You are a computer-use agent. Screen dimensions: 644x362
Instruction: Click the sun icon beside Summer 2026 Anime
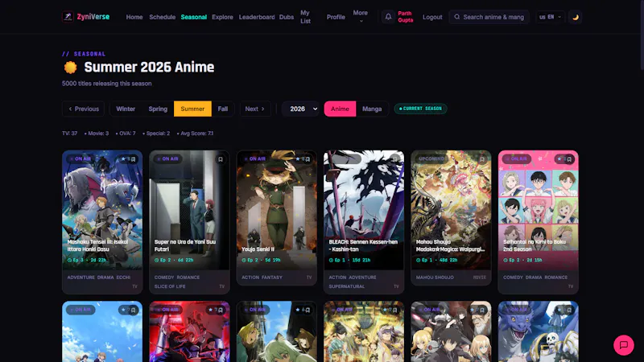70,68
